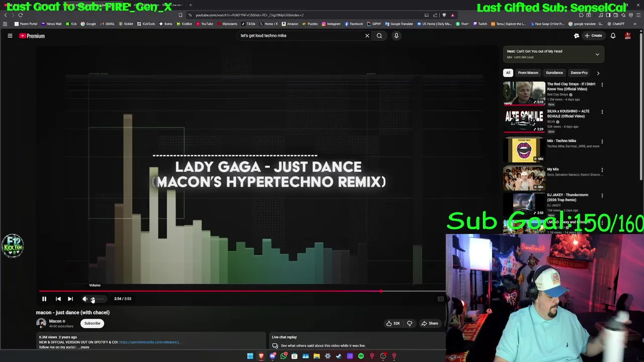
Task: Open the account avatar menu
Action: click(x=627, y=36)
